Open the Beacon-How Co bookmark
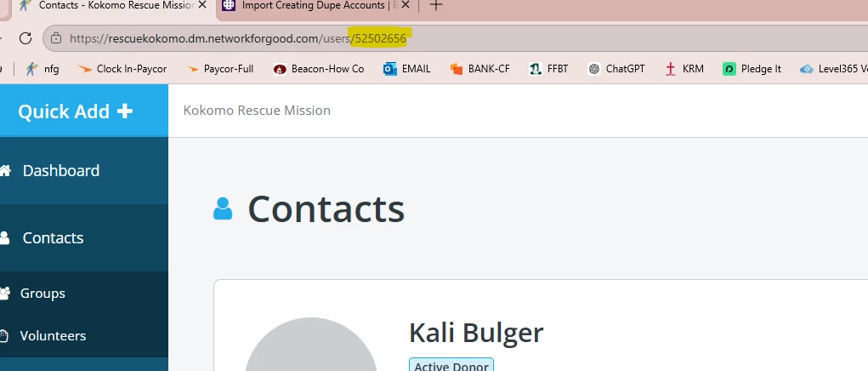868x371 pixels. 319,69
